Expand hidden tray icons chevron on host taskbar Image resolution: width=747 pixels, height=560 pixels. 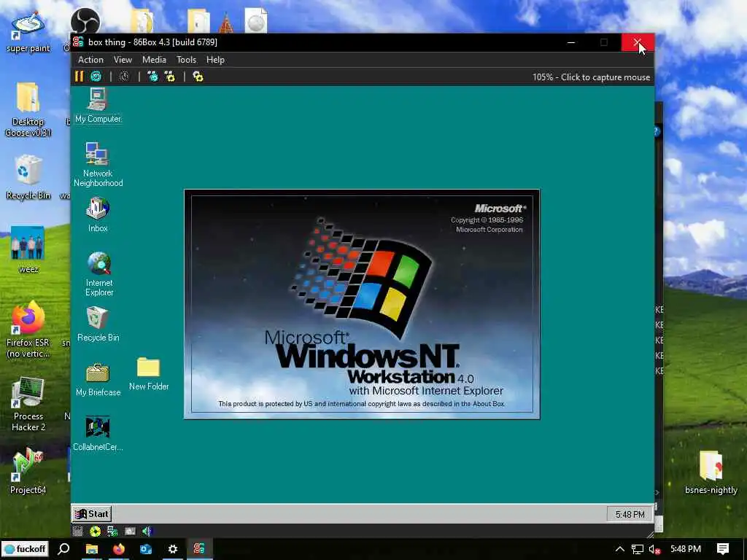coord(620,549)
